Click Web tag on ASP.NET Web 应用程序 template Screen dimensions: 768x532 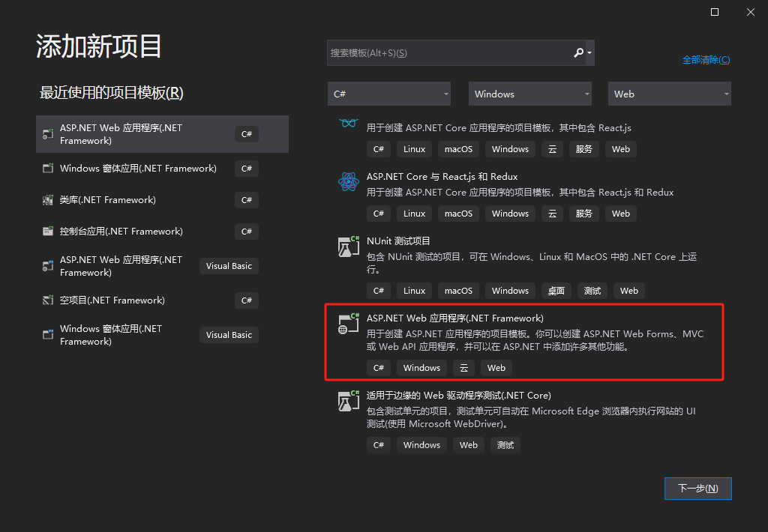pos(496,368)
